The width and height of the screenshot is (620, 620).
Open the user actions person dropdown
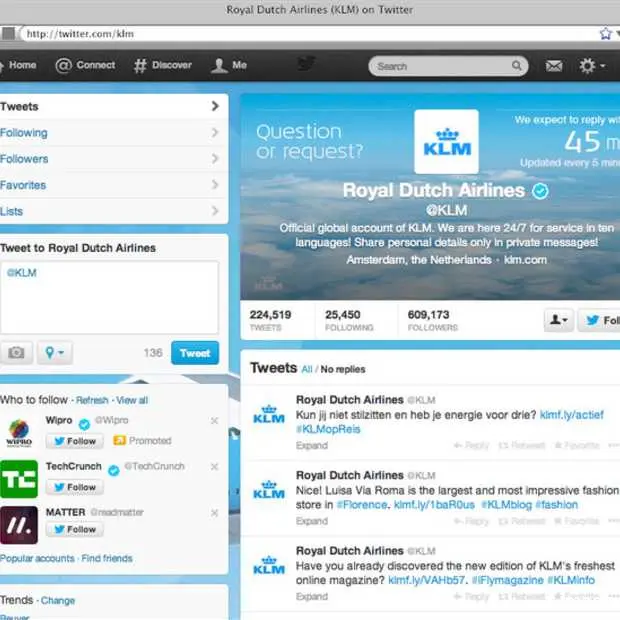[x=558, y=320]
